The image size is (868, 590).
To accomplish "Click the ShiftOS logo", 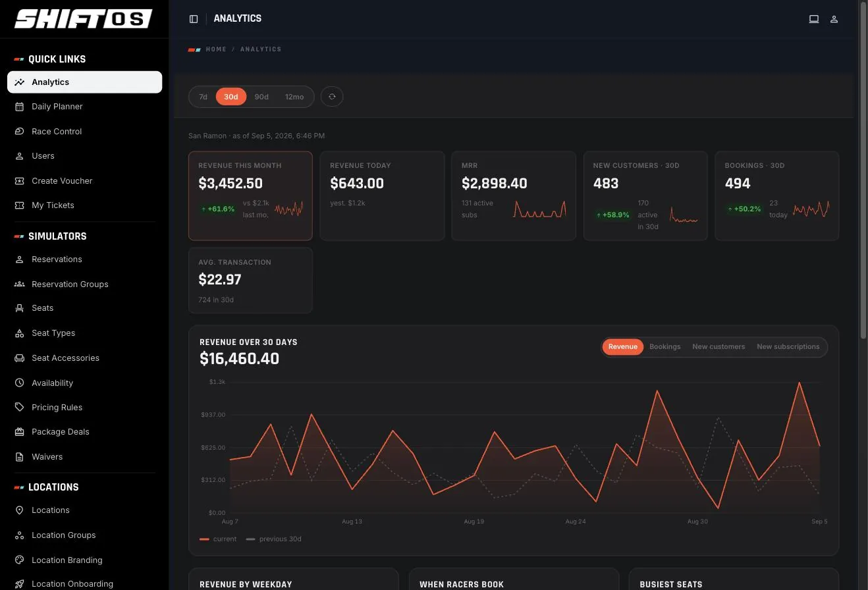I will click(x=84, y=19).
